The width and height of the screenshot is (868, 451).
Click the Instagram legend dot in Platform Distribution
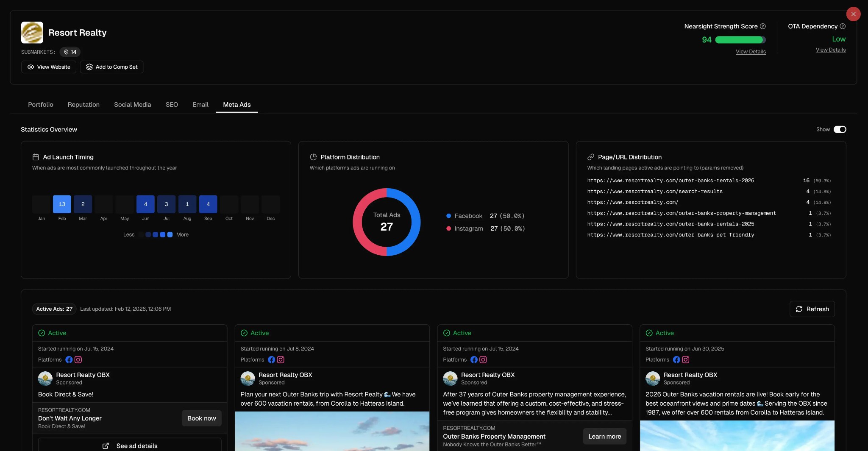[449, 228]
